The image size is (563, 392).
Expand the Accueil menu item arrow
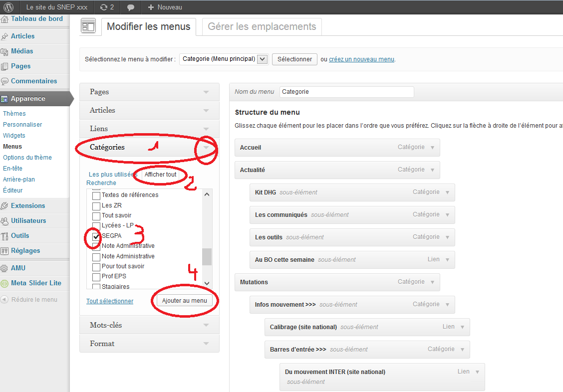click(432, 148)
